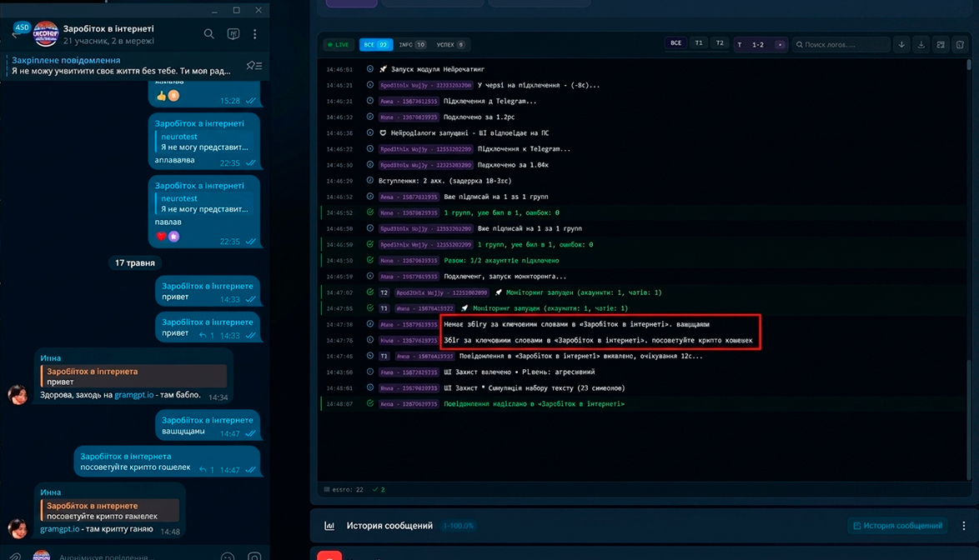Focus the Поиск логов search field
The height and width of the screenshot is (560, 979).
[x=841, y=45]
